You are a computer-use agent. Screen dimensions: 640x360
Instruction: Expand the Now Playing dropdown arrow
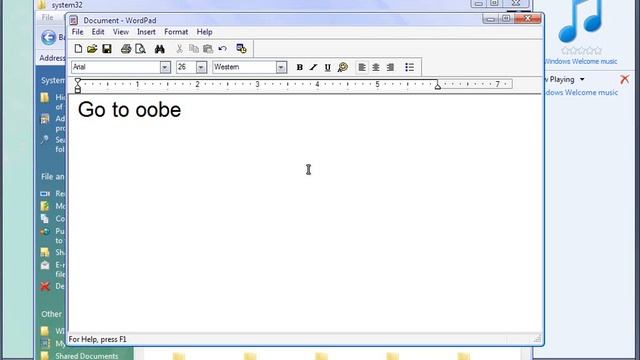(x=582, y=80)
